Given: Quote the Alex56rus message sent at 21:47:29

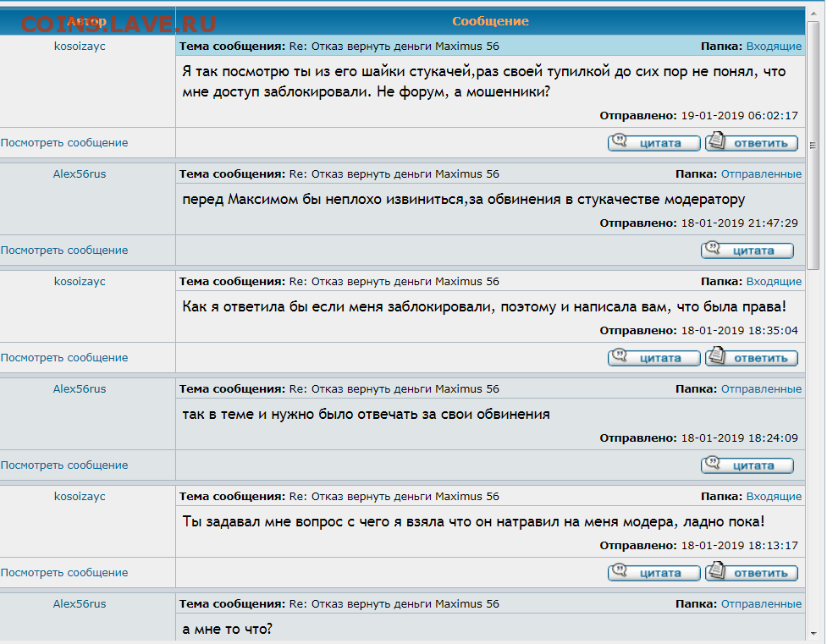Looking at the screenshot, I should [x=747, y=250].
